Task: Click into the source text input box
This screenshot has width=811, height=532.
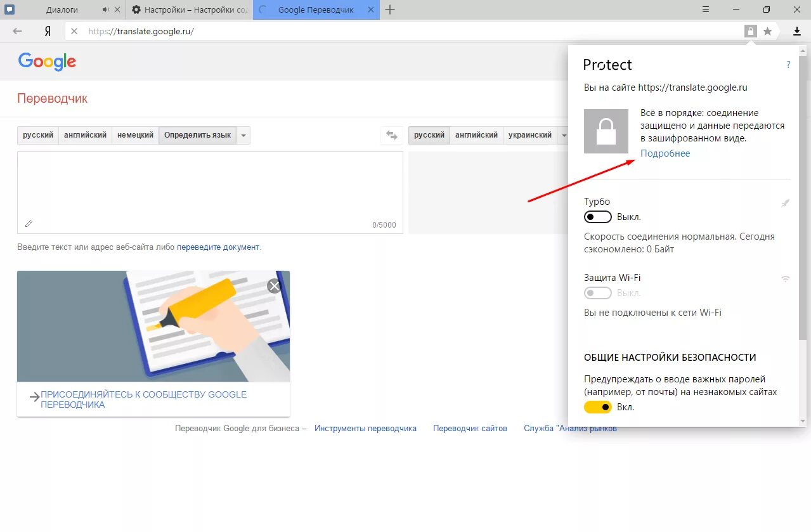Action: [x=210, y=193]
